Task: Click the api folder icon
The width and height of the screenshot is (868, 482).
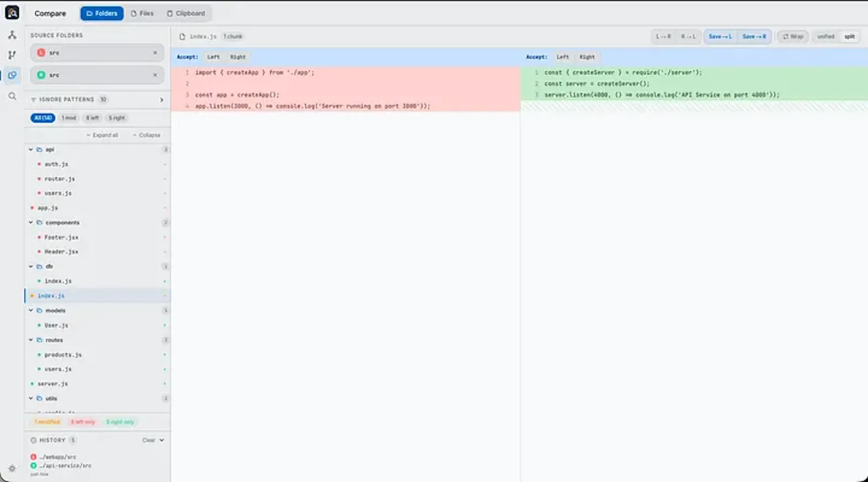Action: tap(39, 150)
